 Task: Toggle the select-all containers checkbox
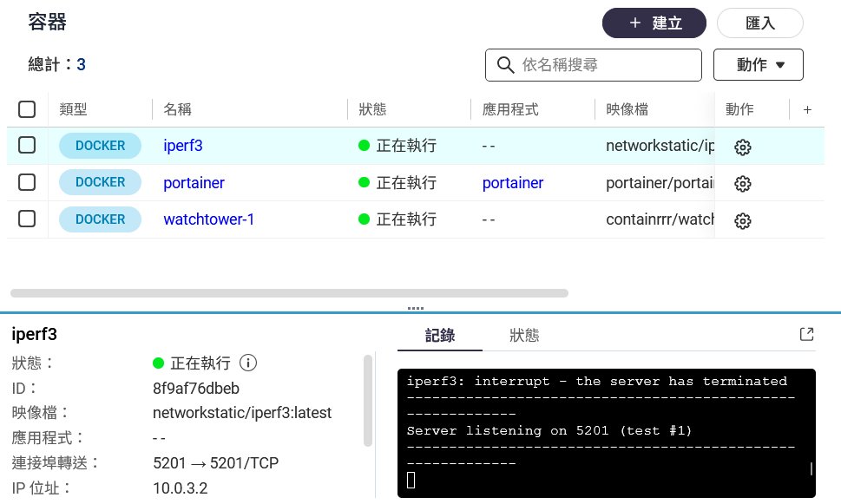point(27,109)
